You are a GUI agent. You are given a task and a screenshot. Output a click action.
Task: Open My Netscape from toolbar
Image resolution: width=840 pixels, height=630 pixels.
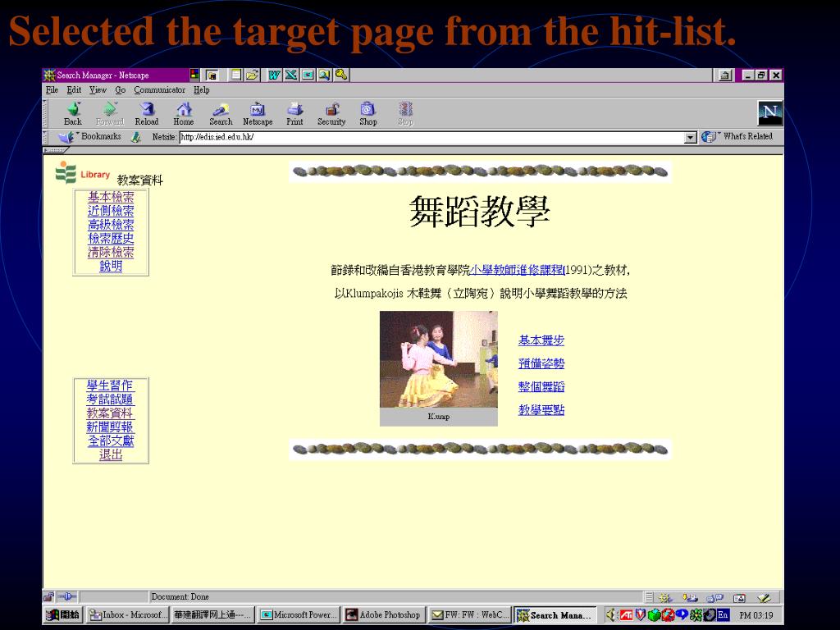pos(258,113)
